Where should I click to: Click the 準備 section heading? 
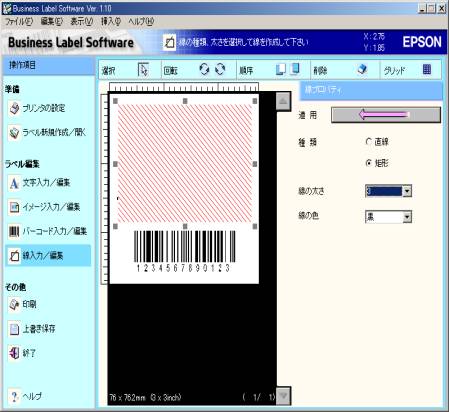point(12,89)
